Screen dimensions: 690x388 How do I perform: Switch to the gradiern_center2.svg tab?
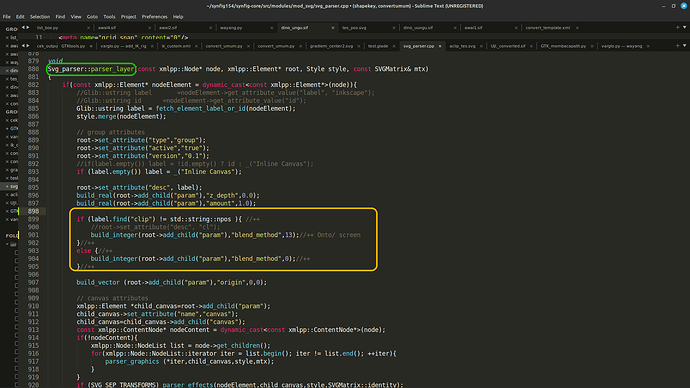click(331, 46)
